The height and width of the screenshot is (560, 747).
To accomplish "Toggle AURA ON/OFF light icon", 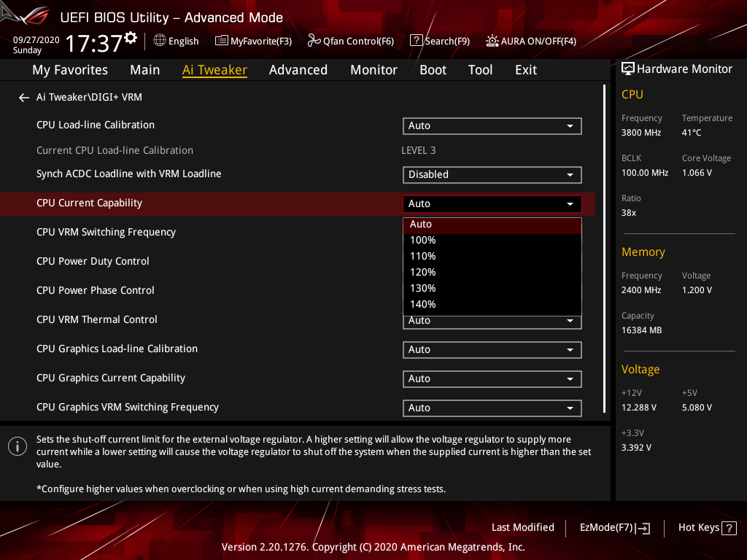I will [x=492, y=41].
